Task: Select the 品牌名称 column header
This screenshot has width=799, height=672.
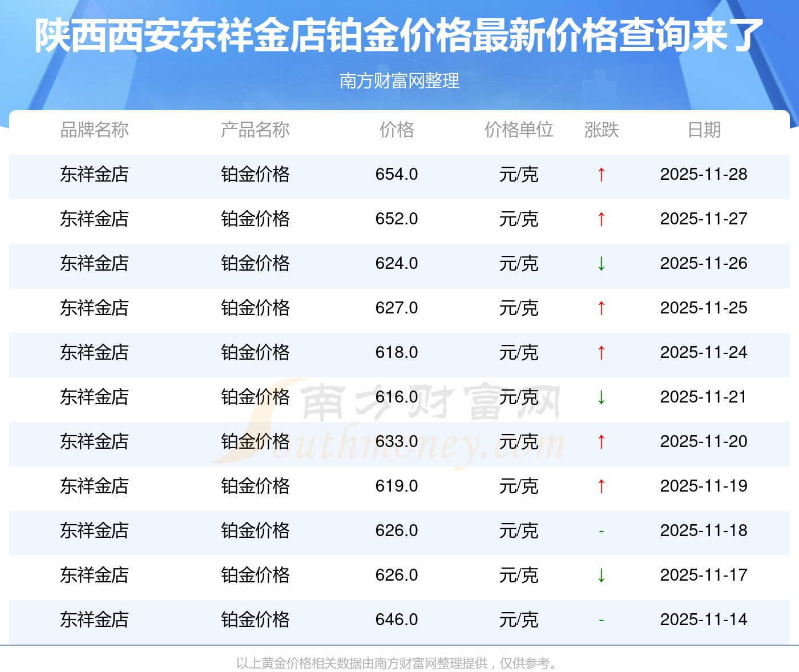Action: pyautogui.click(x=94, y=130)
